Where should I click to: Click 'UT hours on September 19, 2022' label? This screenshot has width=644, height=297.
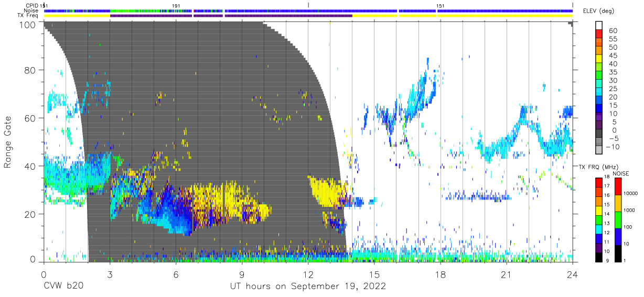(x=308, y=287)
